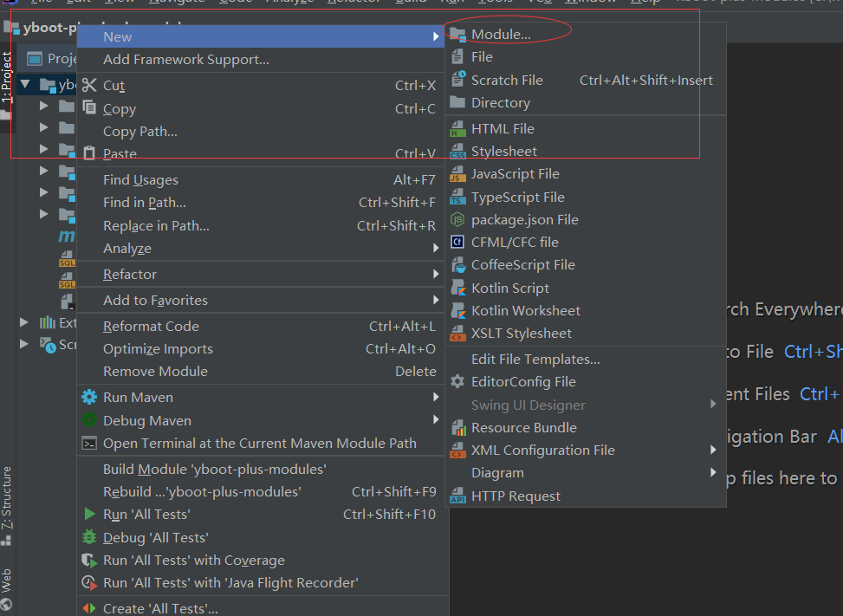Image resolution: width=843 pixels, height=616 pixels.
Task: Expand the first folder under project root
Action: pyautogui.click(x=44, y=106)
